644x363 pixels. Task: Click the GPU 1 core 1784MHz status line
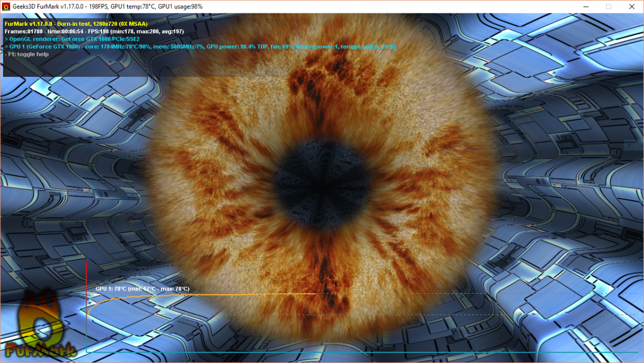pos(200,47)
